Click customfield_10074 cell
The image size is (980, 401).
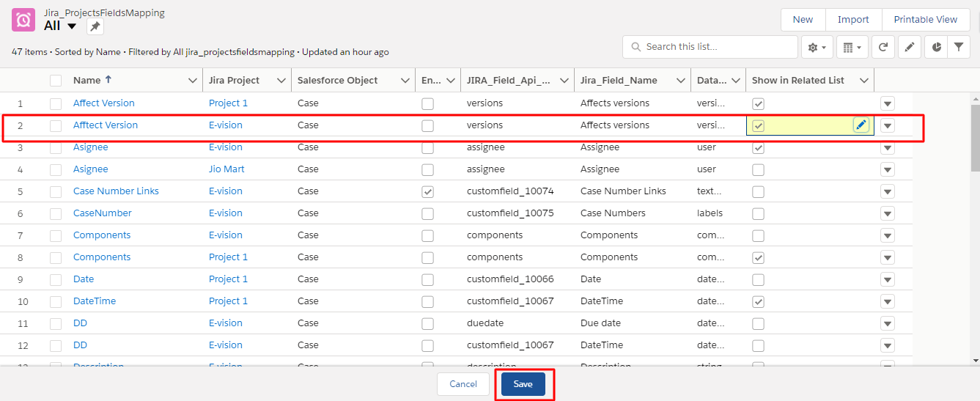(x=510, y=191)
